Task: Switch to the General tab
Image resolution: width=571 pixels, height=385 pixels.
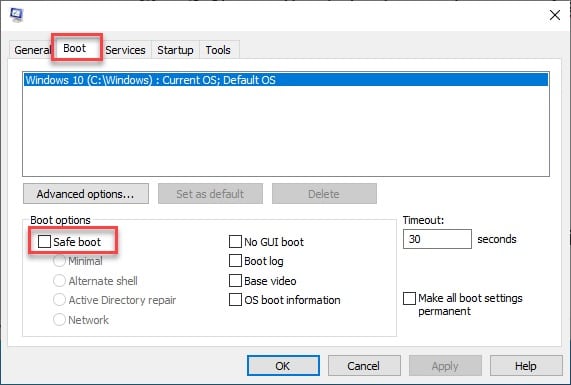Action: (32, 50)
